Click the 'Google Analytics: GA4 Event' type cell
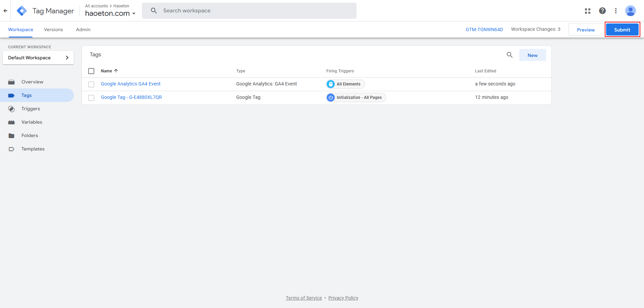Image resolution: width=644 pixels, height=308 pixels. [266, 84]
